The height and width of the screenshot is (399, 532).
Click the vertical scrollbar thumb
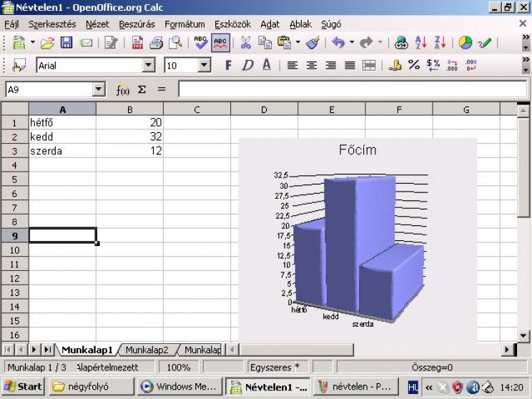[x=523, y=166]
